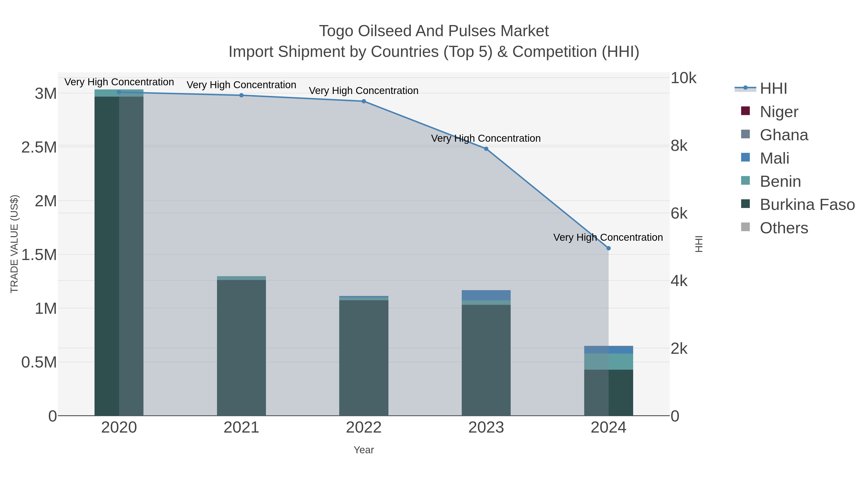Click the 6k right axis tick
Screen dimensions: 868x488
[x=679, y=213]
